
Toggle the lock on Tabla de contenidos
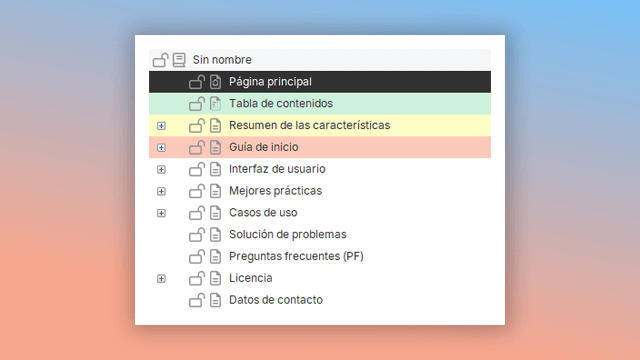tap(197, 104)
